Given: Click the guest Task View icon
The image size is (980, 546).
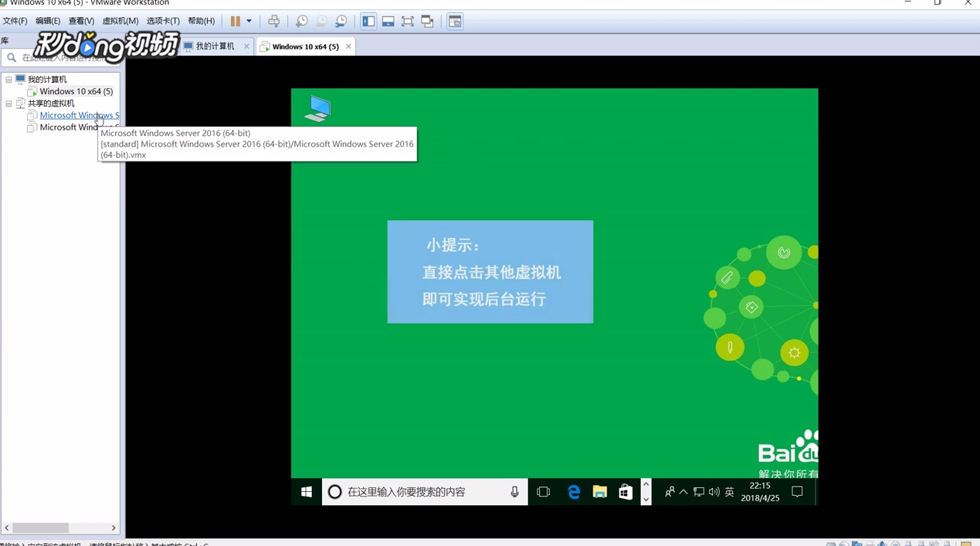Looking at the screenshot, I should coord(543,492).
